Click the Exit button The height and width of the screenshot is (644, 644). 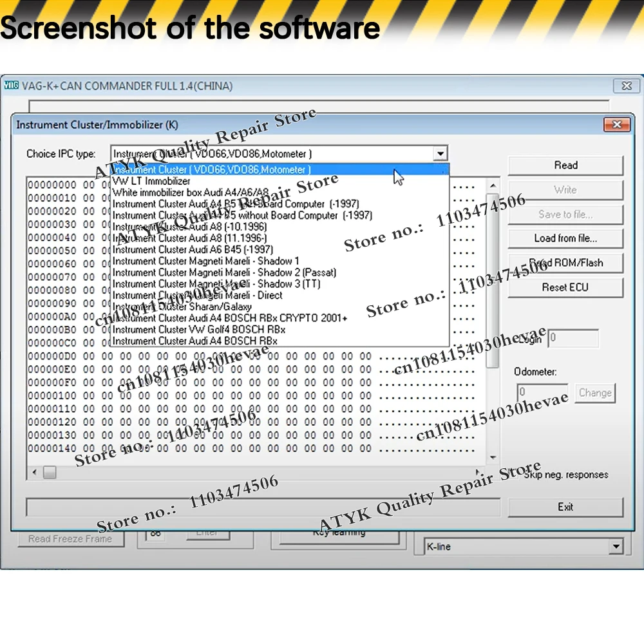[565, 507]
